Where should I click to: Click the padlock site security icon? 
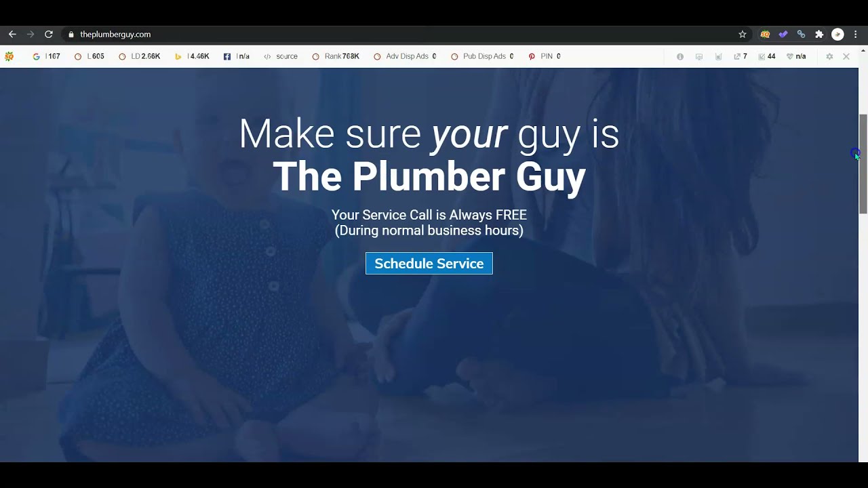point(71,35)
